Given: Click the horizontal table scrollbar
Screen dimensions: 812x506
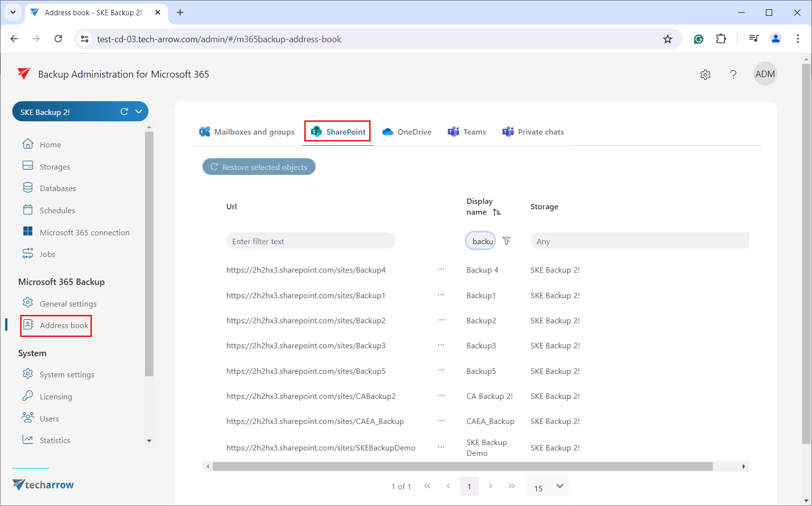Looking at the screenshot, I should pos(462,466).
